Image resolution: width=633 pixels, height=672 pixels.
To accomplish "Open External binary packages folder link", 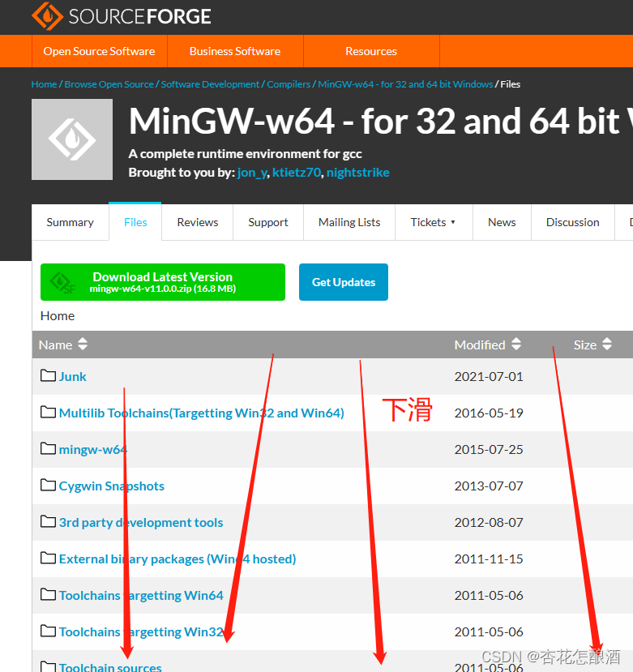I will (x=177, y=559).
